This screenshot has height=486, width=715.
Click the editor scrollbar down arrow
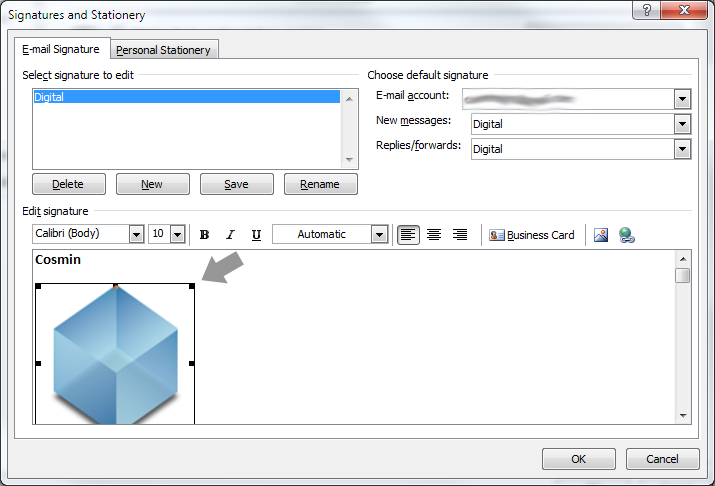click(683, 415)
